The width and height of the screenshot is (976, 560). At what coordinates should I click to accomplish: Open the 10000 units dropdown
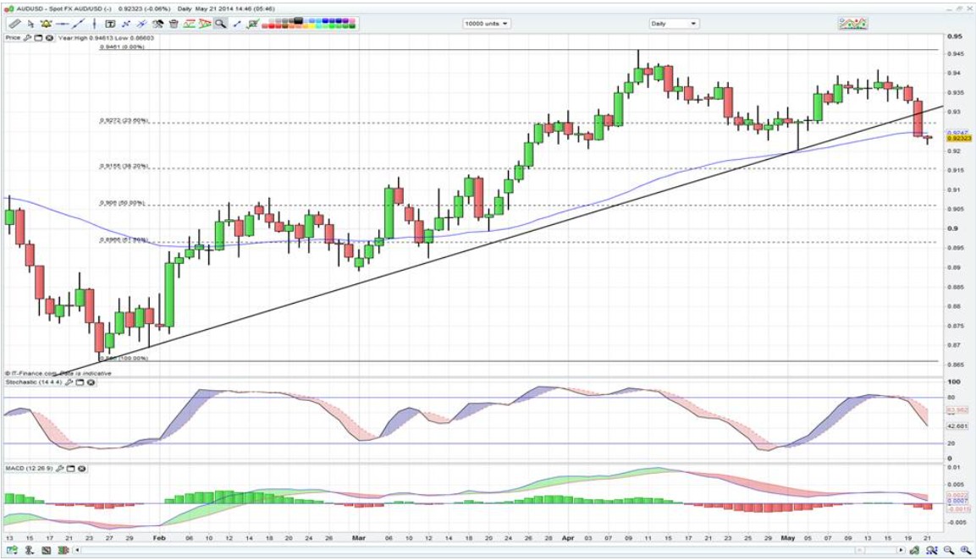pos(487,24)
